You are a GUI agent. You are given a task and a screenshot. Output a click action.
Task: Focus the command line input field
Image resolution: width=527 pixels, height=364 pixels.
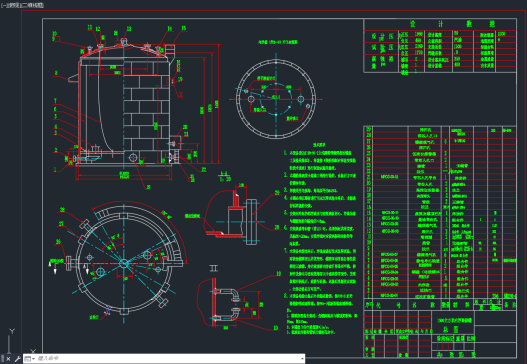(x=168, y=359)
